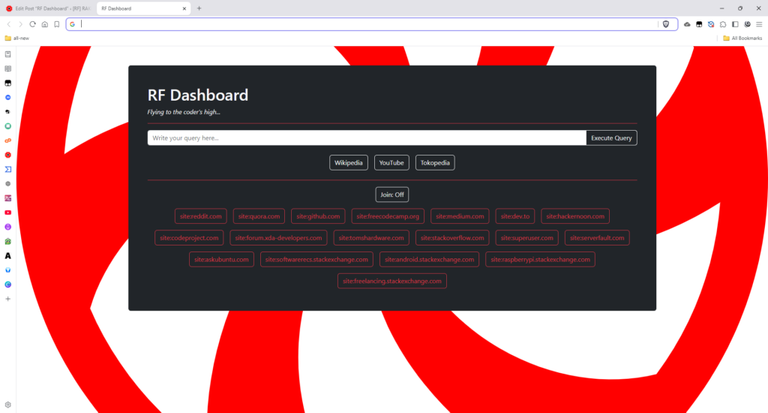Toggle the site:reddit.com filter
The image size is (768, 413).
[200, 216]
